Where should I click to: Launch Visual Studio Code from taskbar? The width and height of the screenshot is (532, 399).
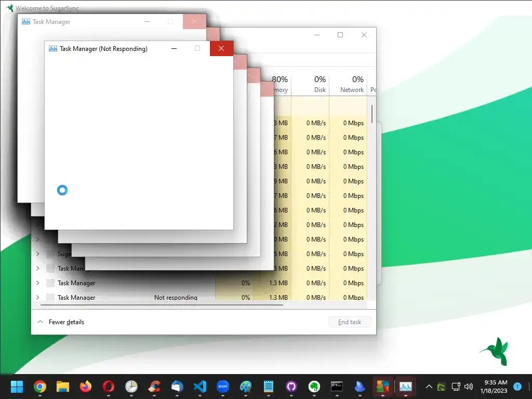click(x=200, y=387)
